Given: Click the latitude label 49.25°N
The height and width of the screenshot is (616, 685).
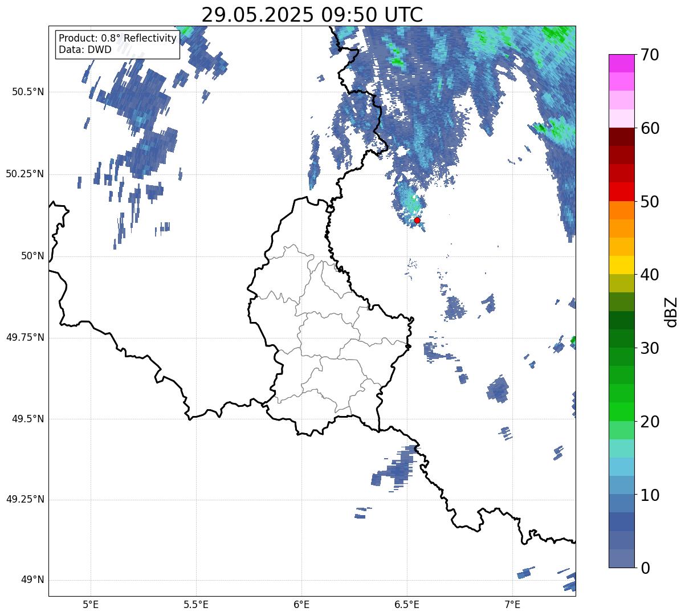Looking at the screenshot, I should click(x=25, y=499).
